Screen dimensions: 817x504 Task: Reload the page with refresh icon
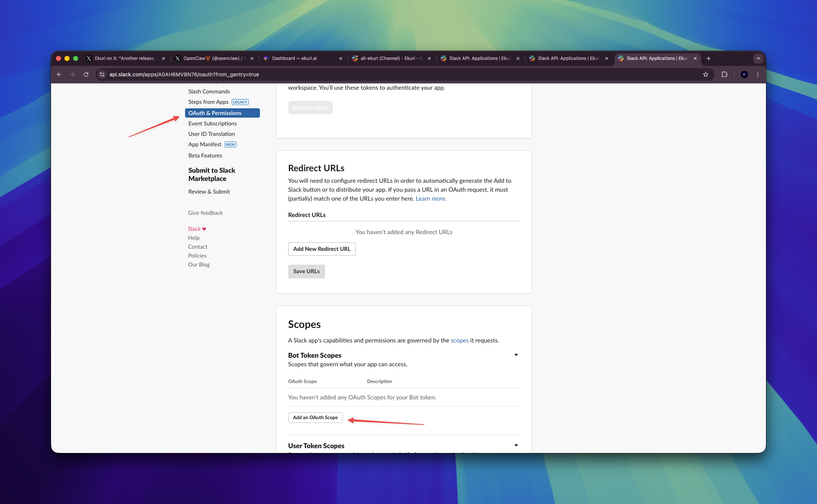[x=86, y=74]
